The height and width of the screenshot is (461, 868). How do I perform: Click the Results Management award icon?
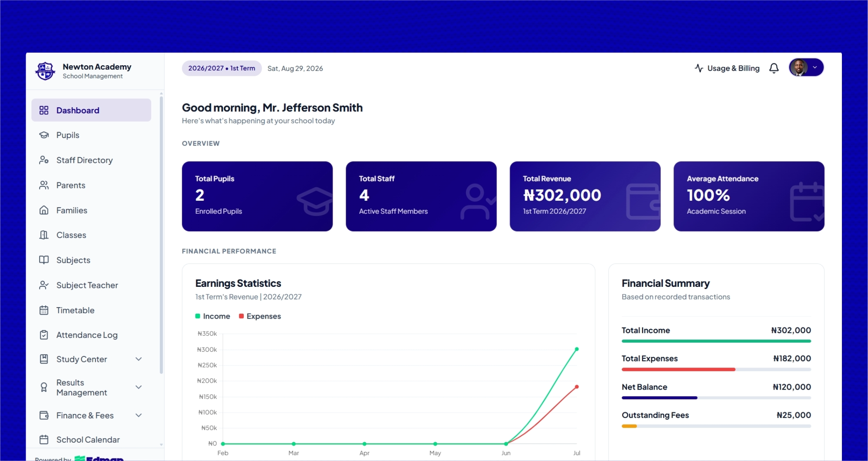[x=44, y=387]
